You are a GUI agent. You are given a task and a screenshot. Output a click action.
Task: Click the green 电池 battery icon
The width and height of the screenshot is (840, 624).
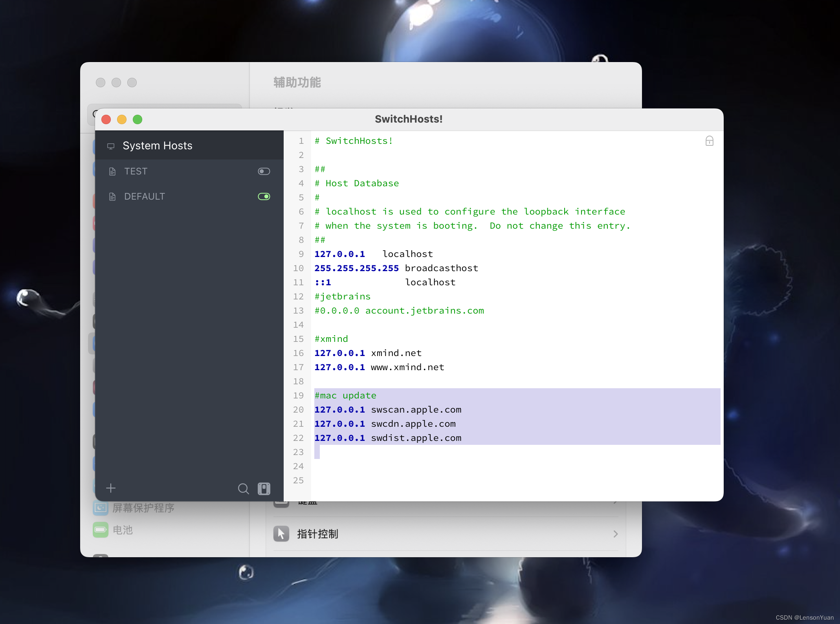coord(101,530)
